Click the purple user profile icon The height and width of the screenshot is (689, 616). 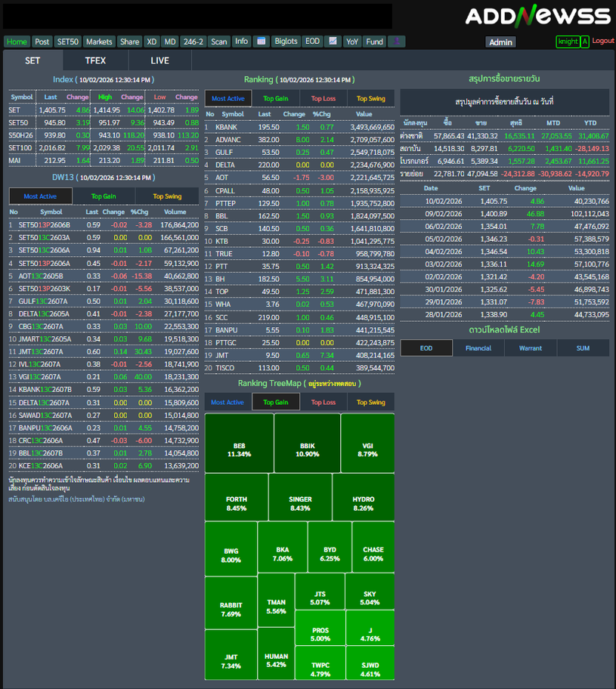397,42
